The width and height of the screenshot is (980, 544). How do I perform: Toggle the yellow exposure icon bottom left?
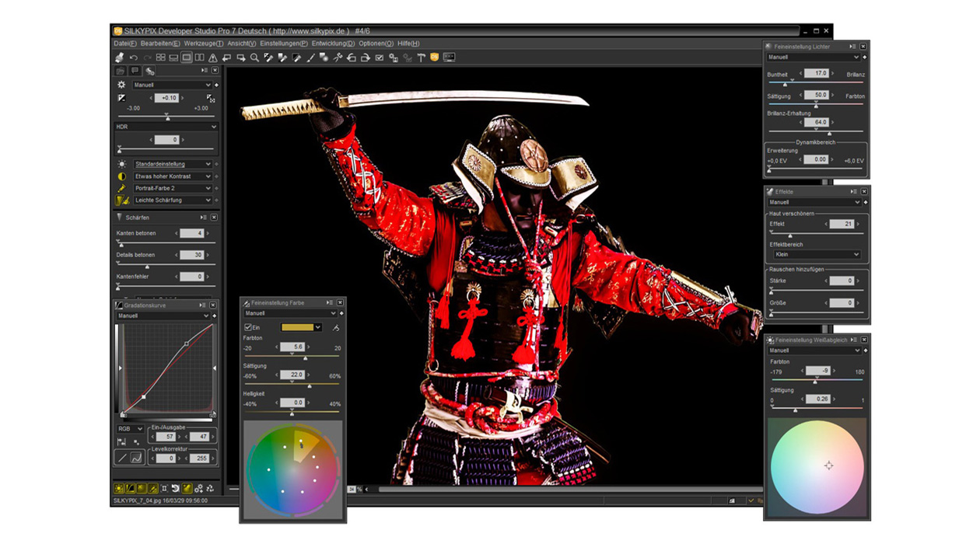tap(118, 487)
